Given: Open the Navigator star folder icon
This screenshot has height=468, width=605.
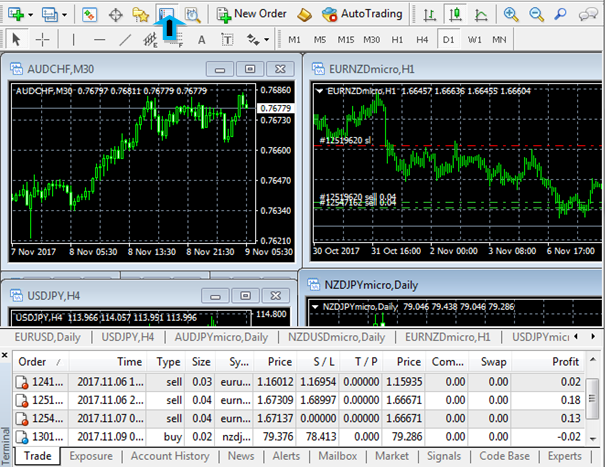Looking at the screenshot, I should coord(141,14).
